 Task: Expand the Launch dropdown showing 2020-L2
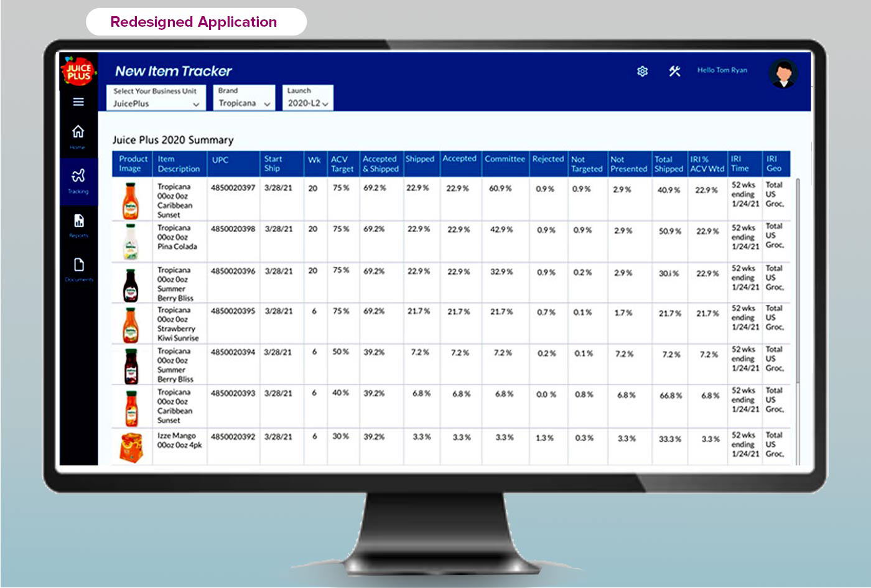tap(308, 98)
